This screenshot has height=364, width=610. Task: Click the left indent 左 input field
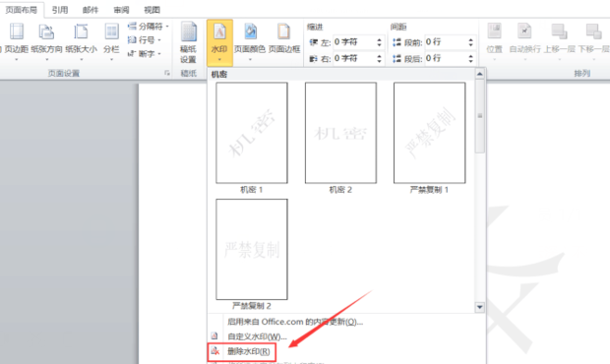click(354, 42)
